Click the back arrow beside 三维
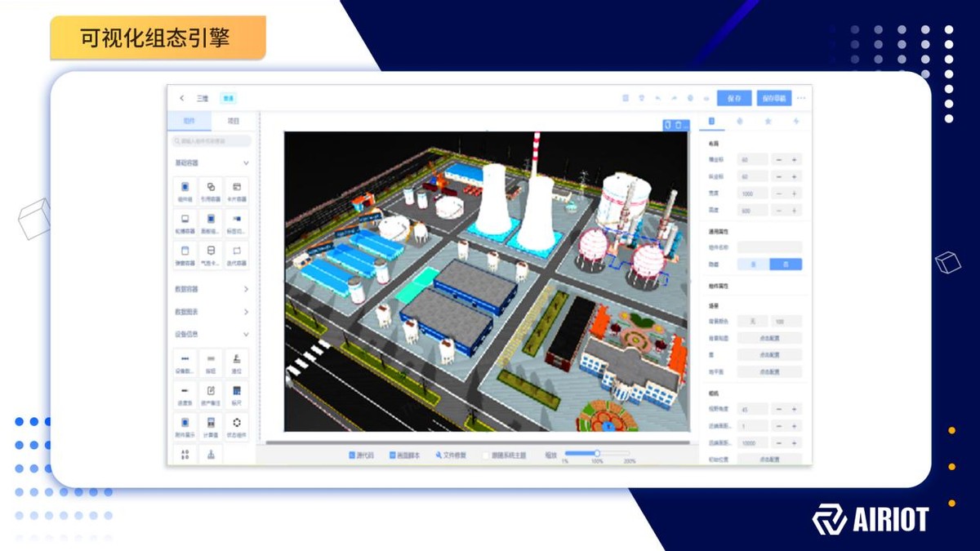Image resolution: width=980 pixels, height=551 pixels. pyautogui.click(x=182, y=98)
